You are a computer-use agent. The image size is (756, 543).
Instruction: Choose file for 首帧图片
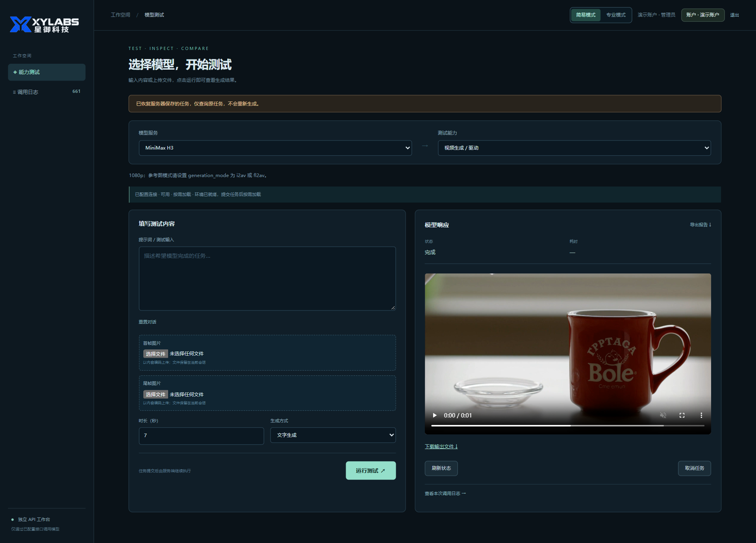click(156, 354)
